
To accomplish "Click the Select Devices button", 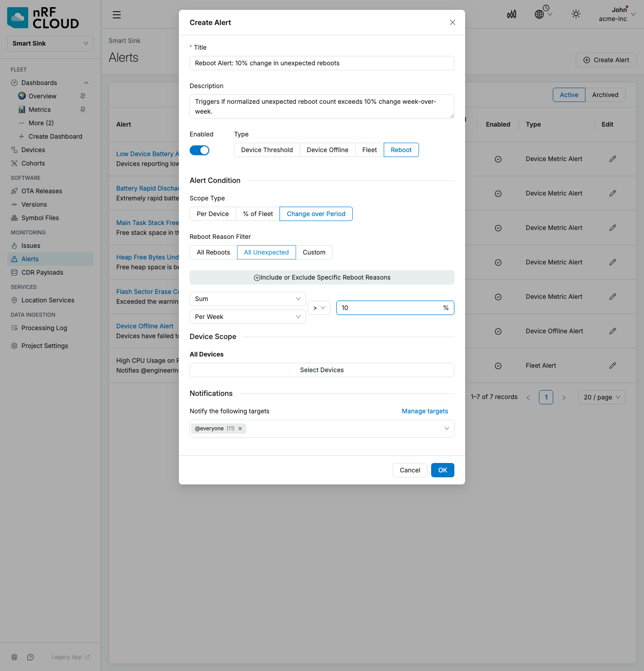I will (322, 370).
